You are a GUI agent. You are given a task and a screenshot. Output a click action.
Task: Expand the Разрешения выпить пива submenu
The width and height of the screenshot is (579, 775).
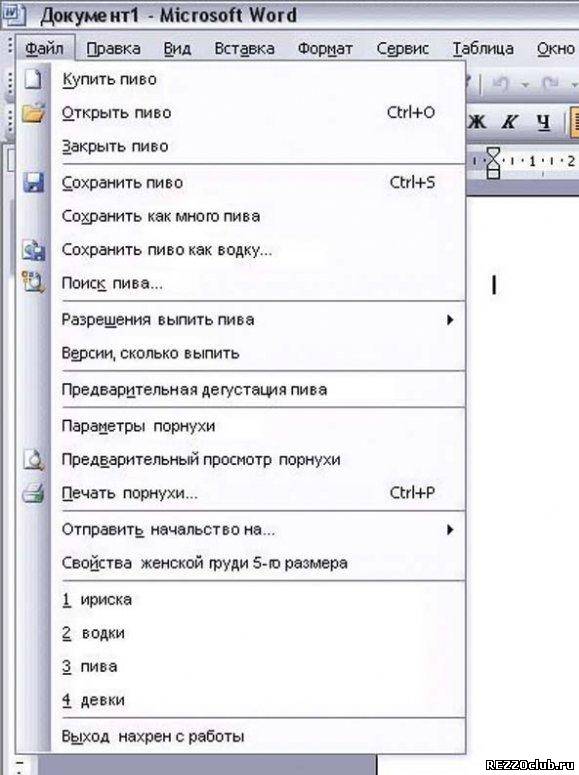click(x=450, y=320)
